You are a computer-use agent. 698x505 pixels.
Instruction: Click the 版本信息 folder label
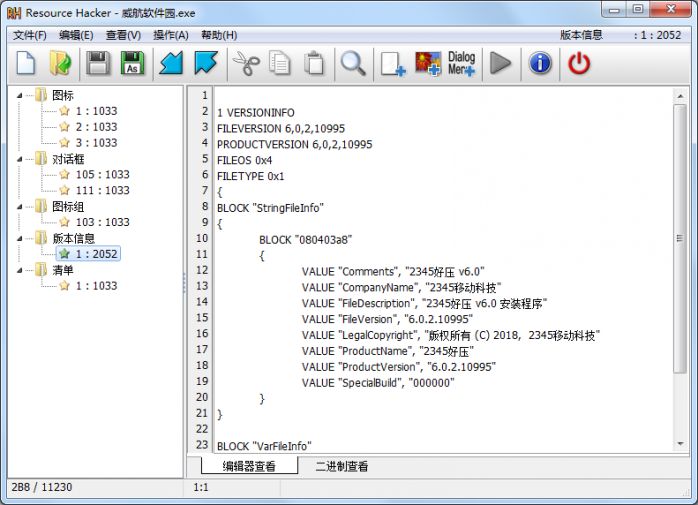point(73,239)
